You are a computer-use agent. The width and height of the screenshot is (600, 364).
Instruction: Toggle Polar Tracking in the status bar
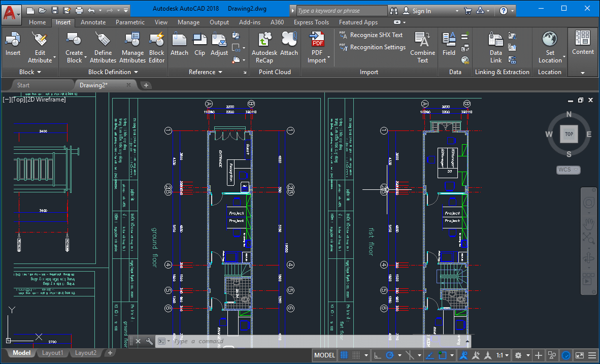coord(390,355)
